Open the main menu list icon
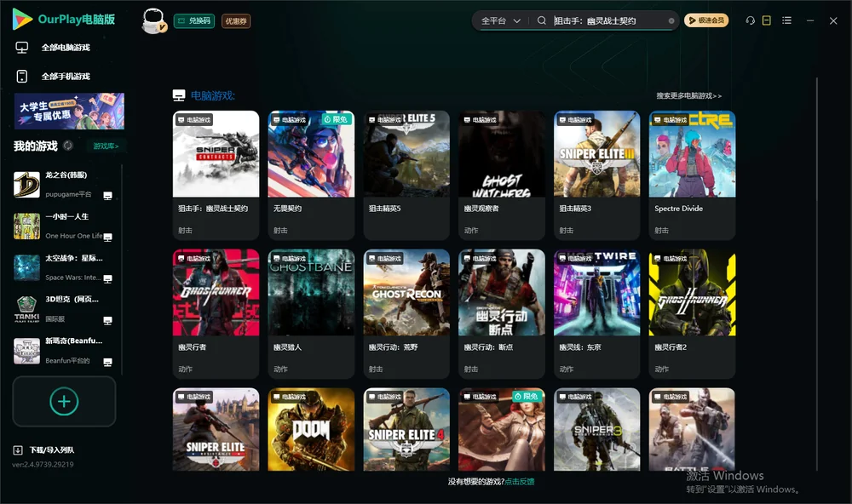Image resolution: width=852 pixels, height=504 pixels. point(786,20)
